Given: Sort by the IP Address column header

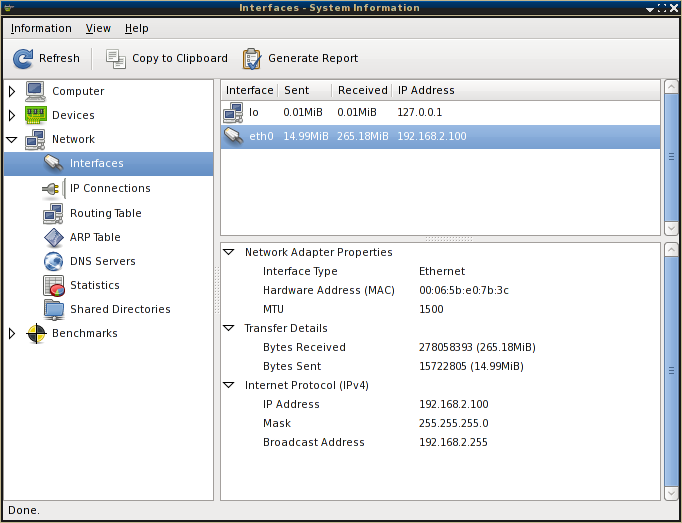Looking at the screenshot, I should tap(526, 91).
